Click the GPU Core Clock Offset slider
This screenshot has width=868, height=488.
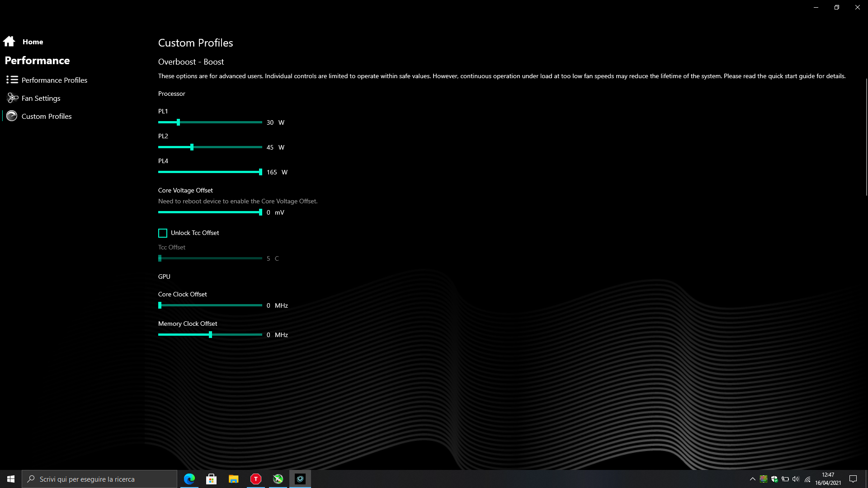pyautogui.click(x=210, y=305)
